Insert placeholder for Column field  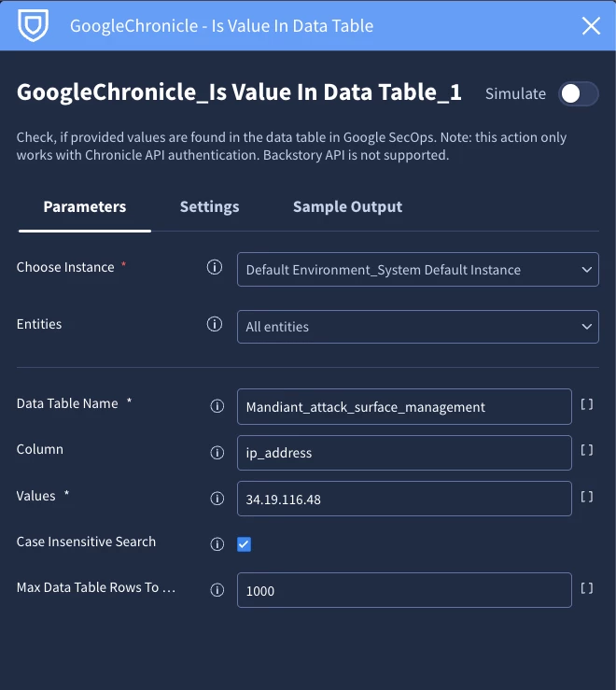(586, 450)
